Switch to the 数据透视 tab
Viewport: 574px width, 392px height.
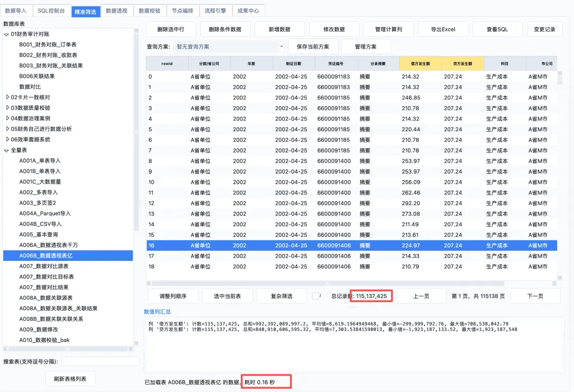point(116,11)
